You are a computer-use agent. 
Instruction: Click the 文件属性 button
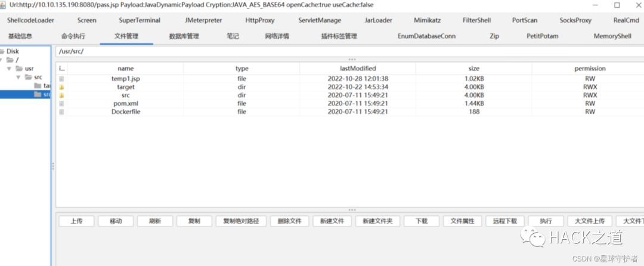pos(463,221)
